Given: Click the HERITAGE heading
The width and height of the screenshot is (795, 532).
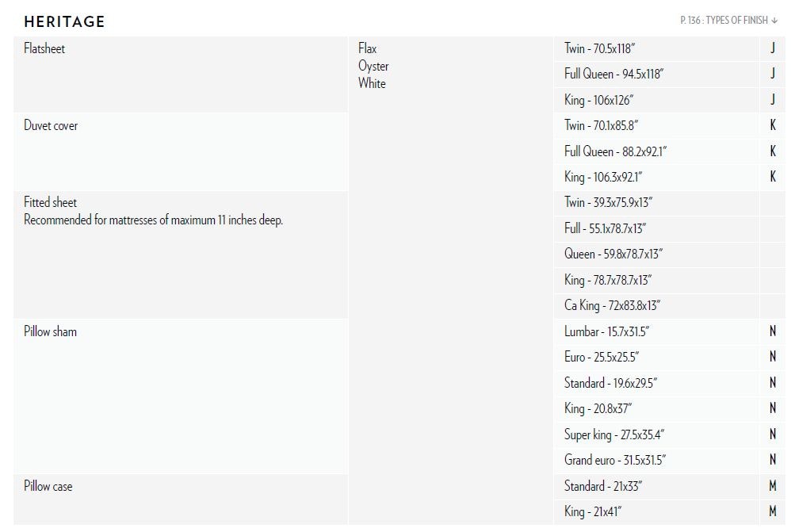Looking at the screenshot, I should [x=64, y=21].
